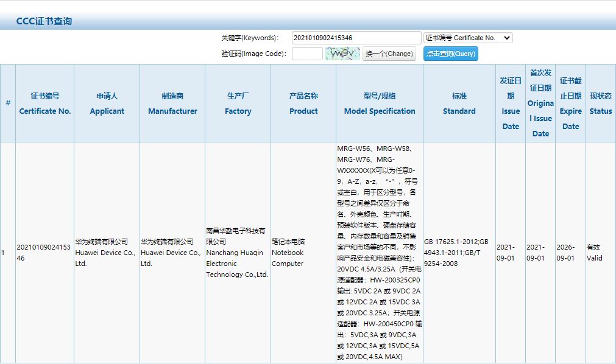
Task: Click the CCC证书查询 page title
Action: [44, 21]
